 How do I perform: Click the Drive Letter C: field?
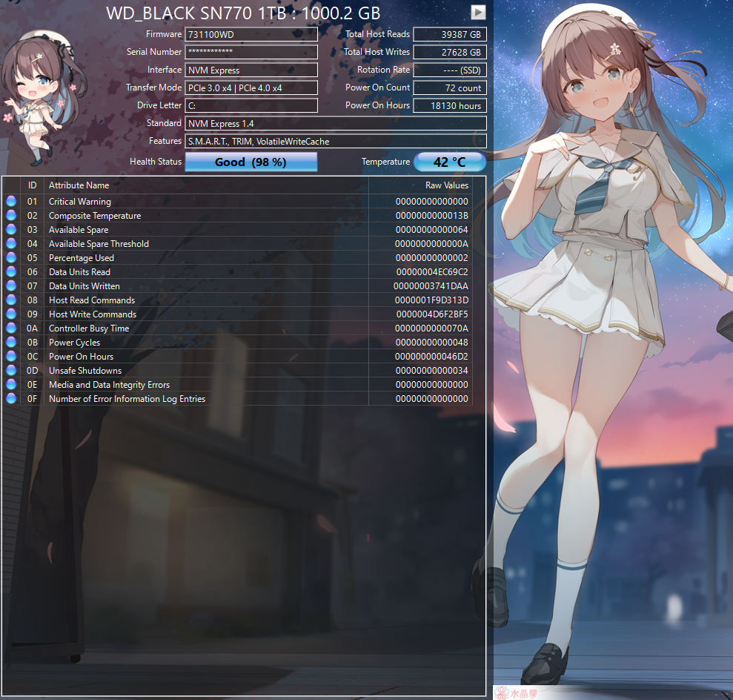tap(251, 106)
